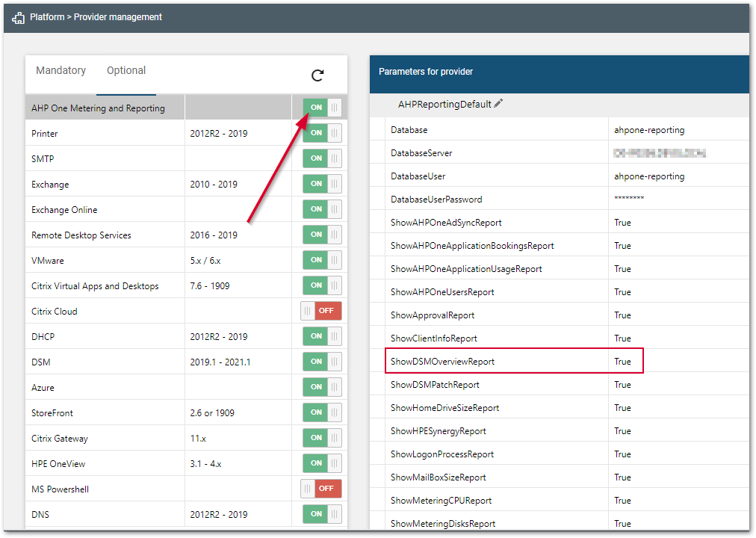756x538 pixels.
Task: Click the ShowAHPOneApplicationBookingsReport parameter
Action: [x=472, y=246]
